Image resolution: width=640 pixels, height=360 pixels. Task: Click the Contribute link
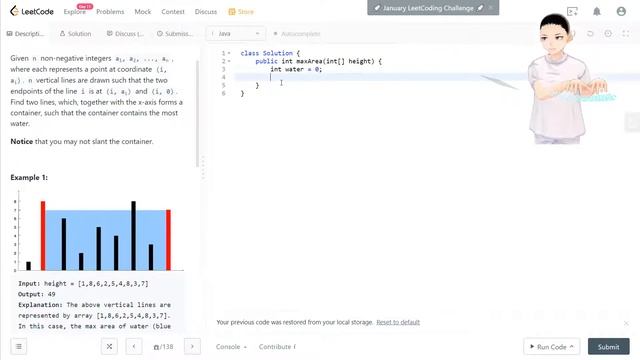tap(277, 347)
